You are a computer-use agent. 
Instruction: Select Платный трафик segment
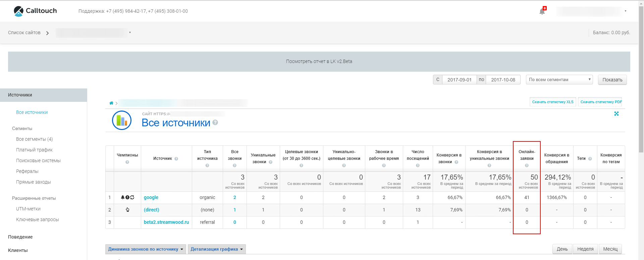click(34, 150)
